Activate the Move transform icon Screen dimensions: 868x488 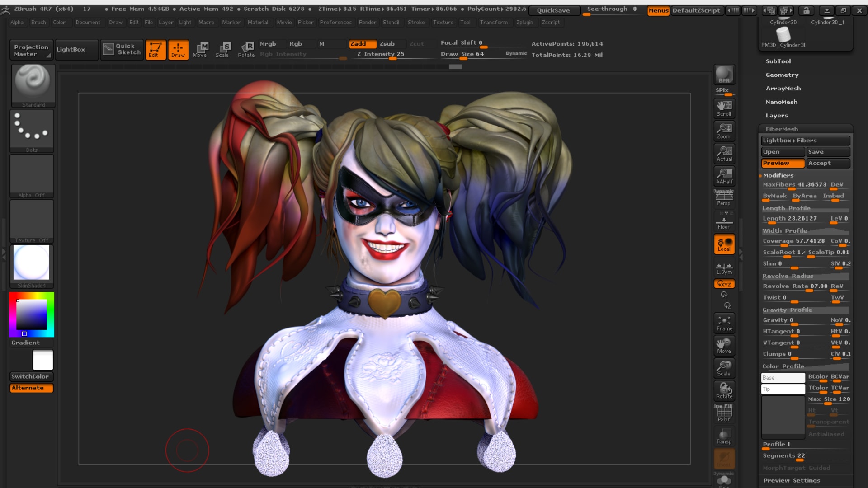200,49
